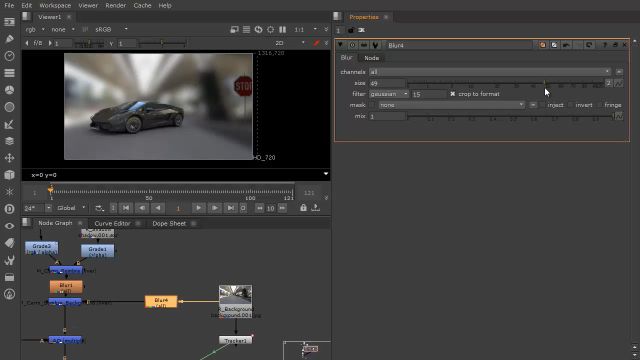Image resolution: width=640 pixels, height=360 pixels.
Task: Open the fps 24 dropdown arrow
Action: [49, 208]
